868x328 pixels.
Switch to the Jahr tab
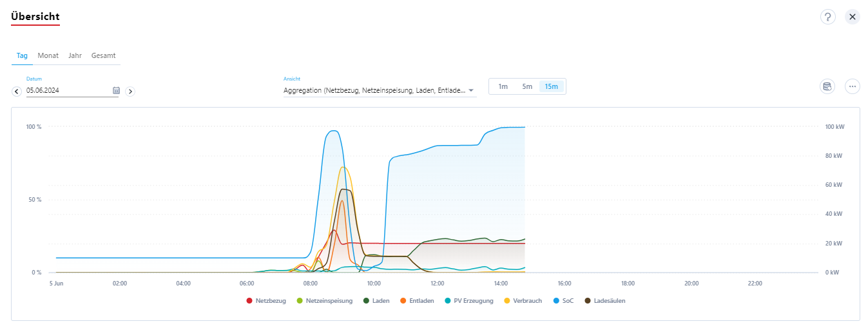(x=75, y=55)
